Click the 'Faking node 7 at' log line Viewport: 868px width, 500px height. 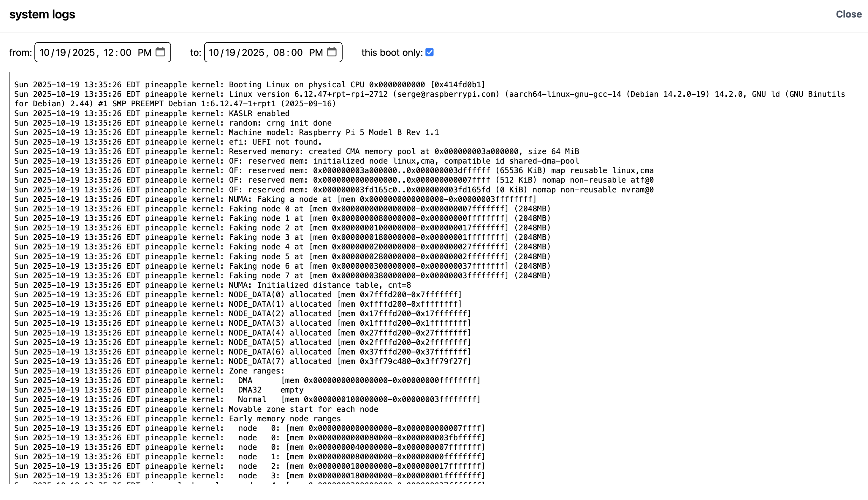click(282, 276)
